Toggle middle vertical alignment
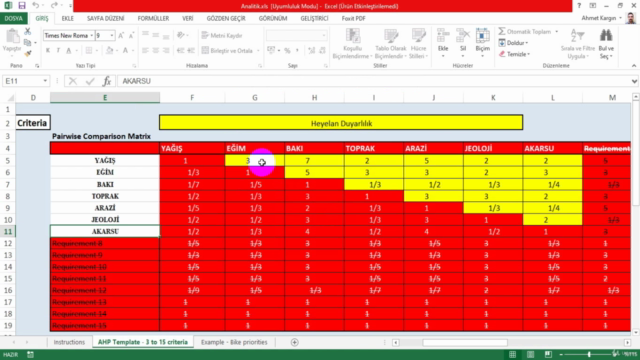Screen dimensions: 640x360 pyautogui.click(x=156, y=36)
